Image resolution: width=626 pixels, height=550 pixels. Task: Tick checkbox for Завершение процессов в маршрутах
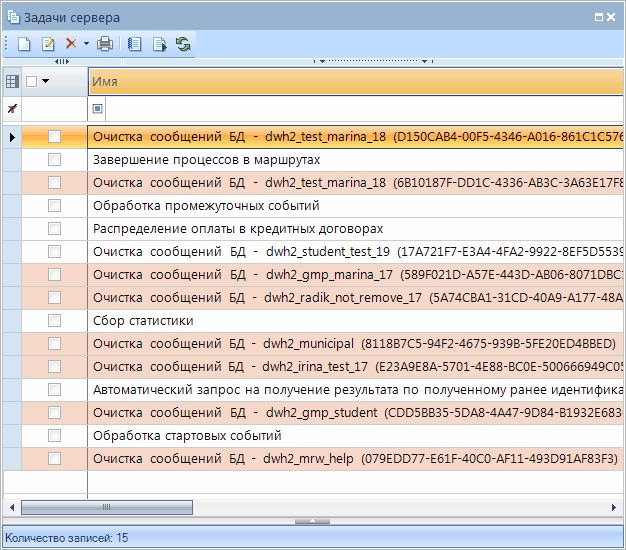pos(54,160)
